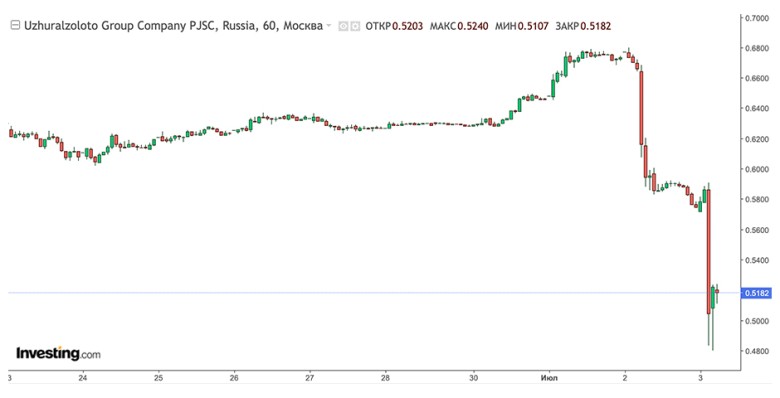Select date 30 on the time axis
The width and height of the screenshot is (780, 398).
pyautogui.click(x=474, y=378)
